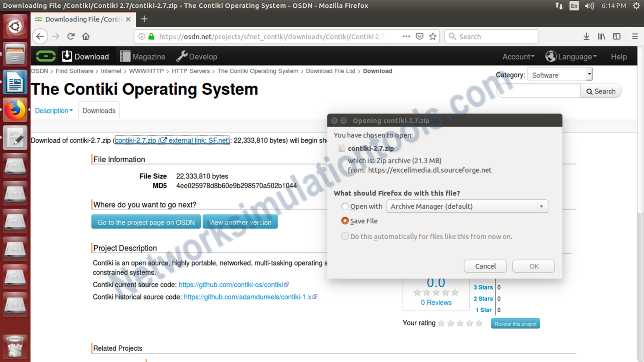Bookmark this page with star icon
This screenshot has height=362, width=644.
pos(433,36)
